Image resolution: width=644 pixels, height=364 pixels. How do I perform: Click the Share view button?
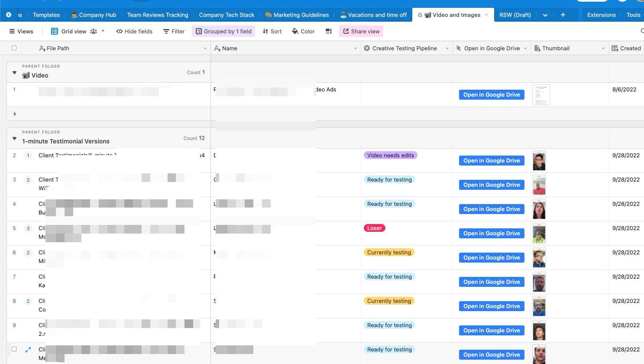coord(361,31)
